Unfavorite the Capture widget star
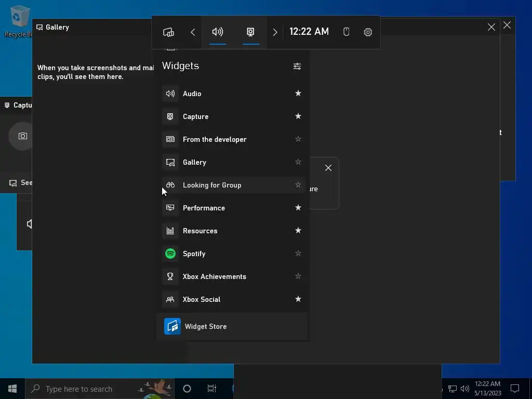The width and height of the screenshot is (532, 399). pyautogui.click(x=298, y=116)
